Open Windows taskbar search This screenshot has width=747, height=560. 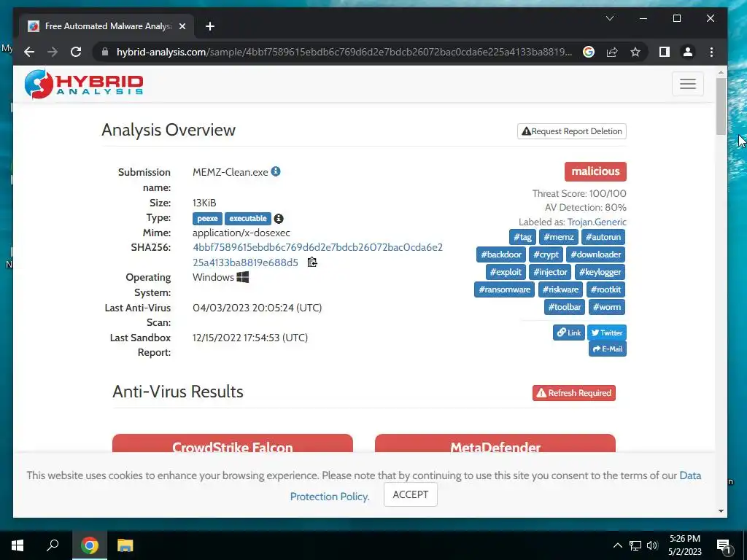pyautogui.click(x=53, y=545)
